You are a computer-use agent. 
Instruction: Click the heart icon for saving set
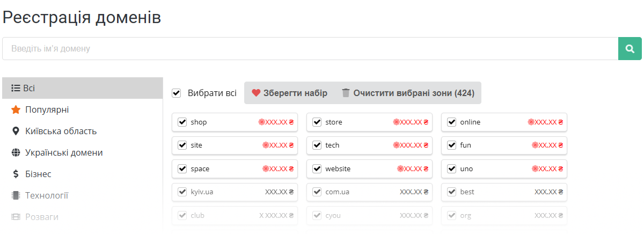(x=256, y=93)
